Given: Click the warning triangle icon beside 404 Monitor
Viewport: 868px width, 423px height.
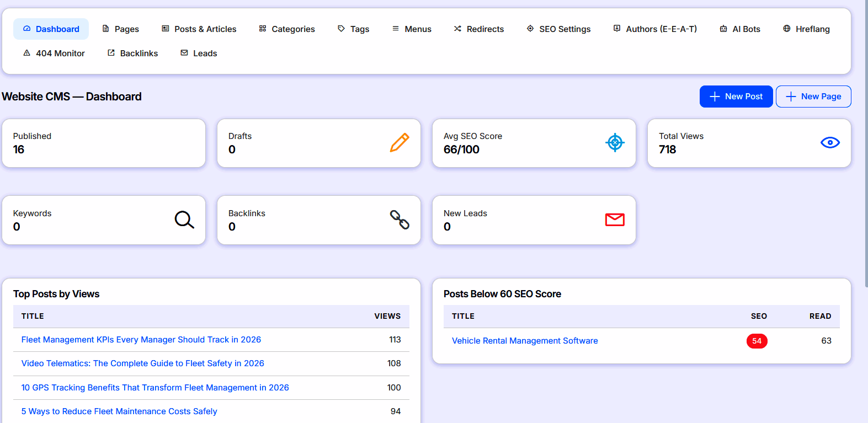Looking at the screenshot, I should 26,53.
